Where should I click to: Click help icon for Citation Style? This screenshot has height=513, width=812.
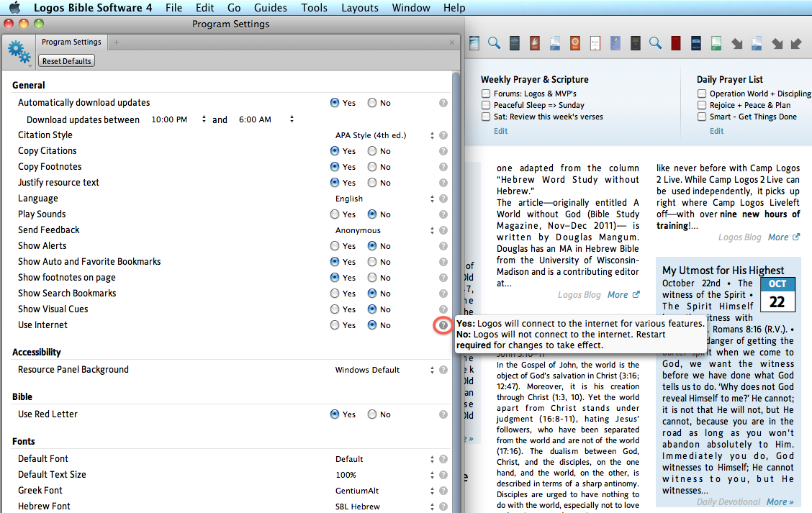coord(443,135)
